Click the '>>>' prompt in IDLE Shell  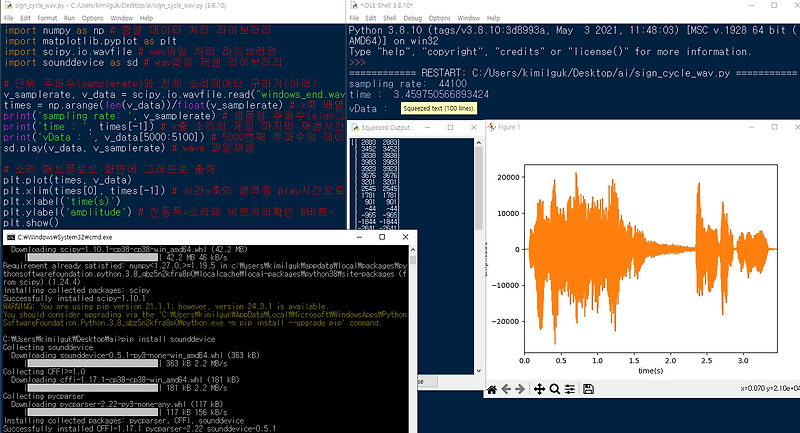pos(357,62)
